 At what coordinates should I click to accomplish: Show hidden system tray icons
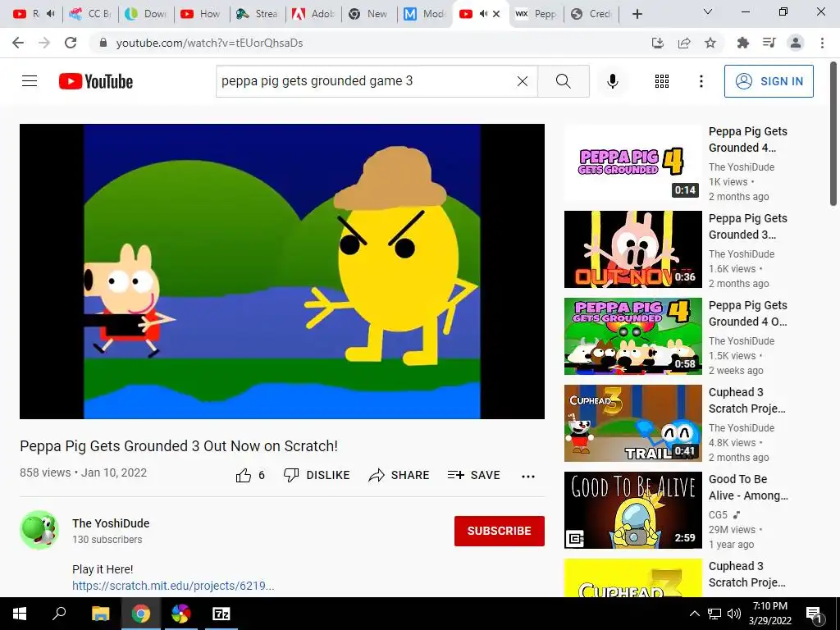point(694,614)
